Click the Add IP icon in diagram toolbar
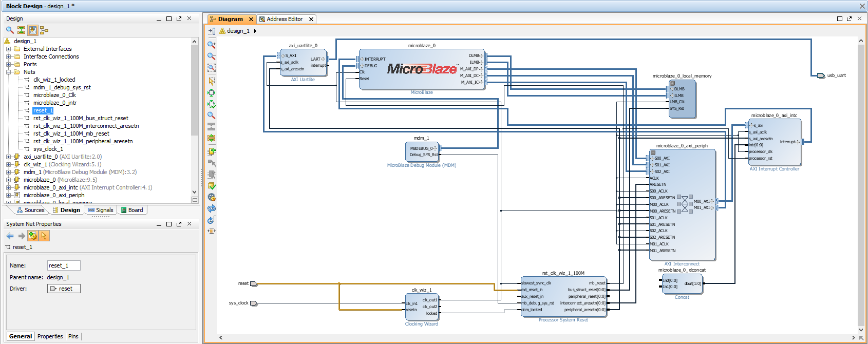This screenshot has height=344, width=868. pyautogui.click(x=211, y=151)
